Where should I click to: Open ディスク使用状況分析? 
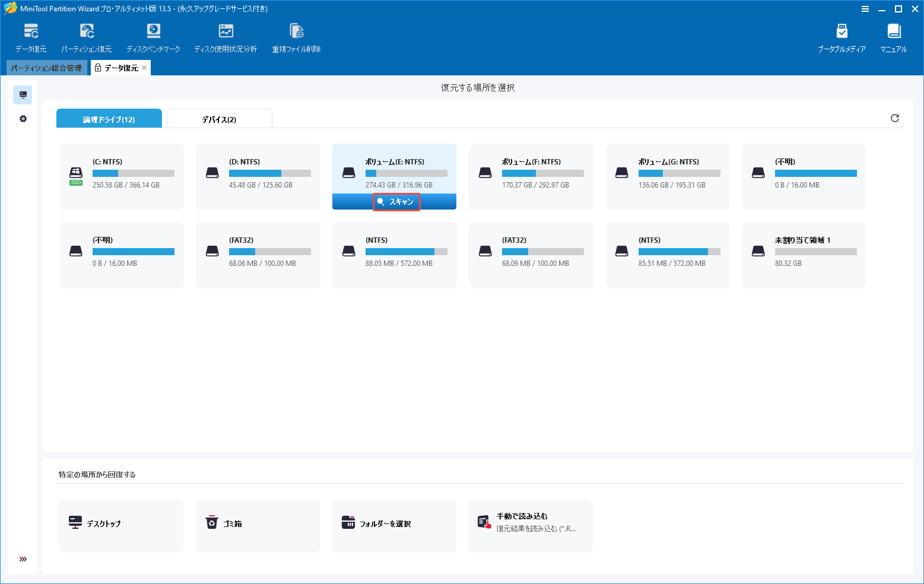pyautogui.click(x=226, y=36)
